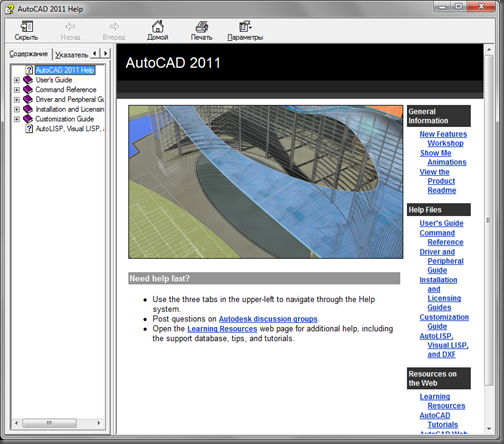Click the General Information heading
This screenshot has width=504, height=444.
[438, 116]
